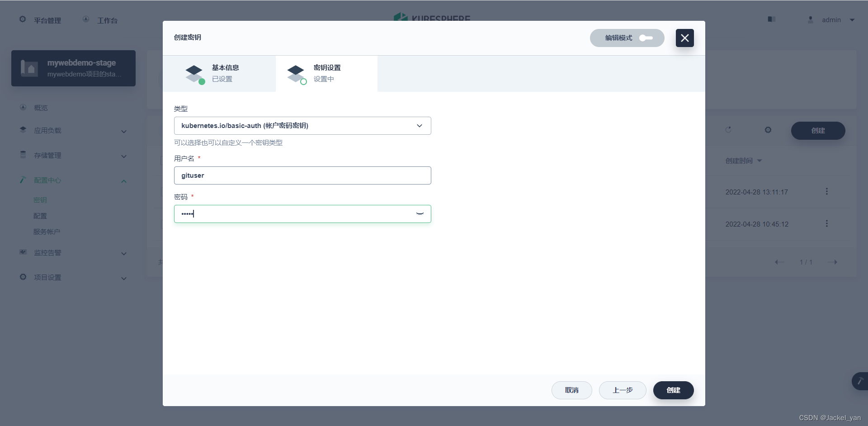The height and width of the screenshot is (426, 868).
Task: Click the 配置中心 hammer icon
Action: 23,180
